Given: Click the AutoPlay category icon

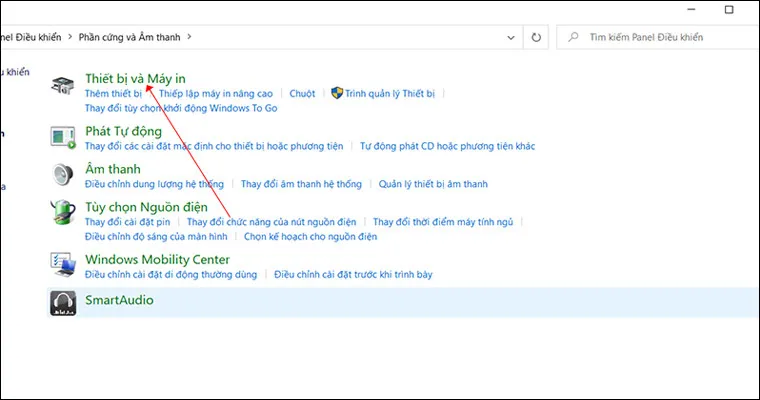Looking at the screenshot, I should 62,137.
